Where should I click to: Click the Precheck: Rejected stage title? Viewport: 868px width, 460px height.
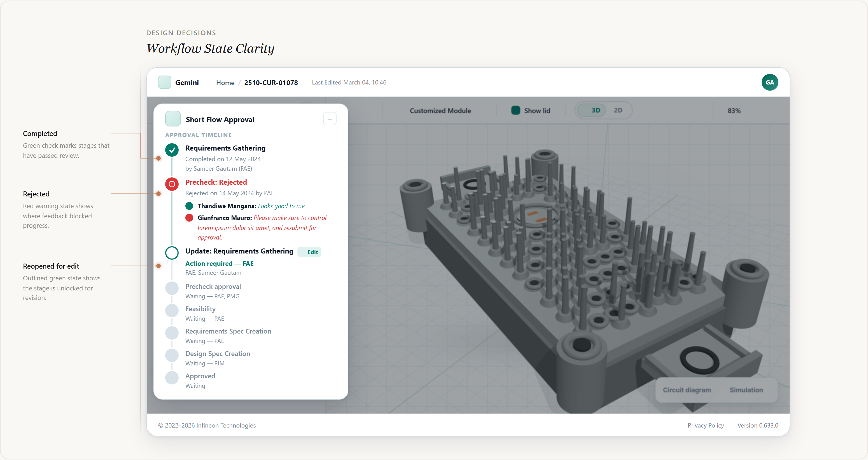[x=216, y=182]
